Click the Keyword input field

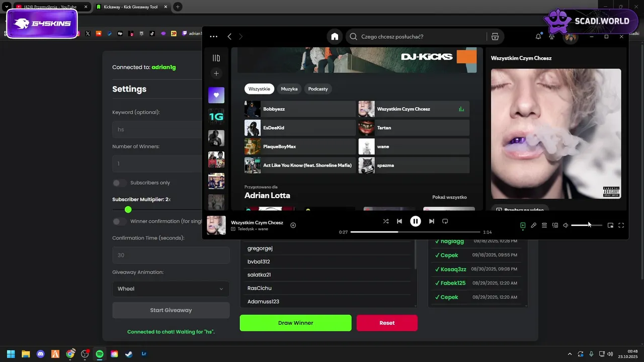point(157,129)
